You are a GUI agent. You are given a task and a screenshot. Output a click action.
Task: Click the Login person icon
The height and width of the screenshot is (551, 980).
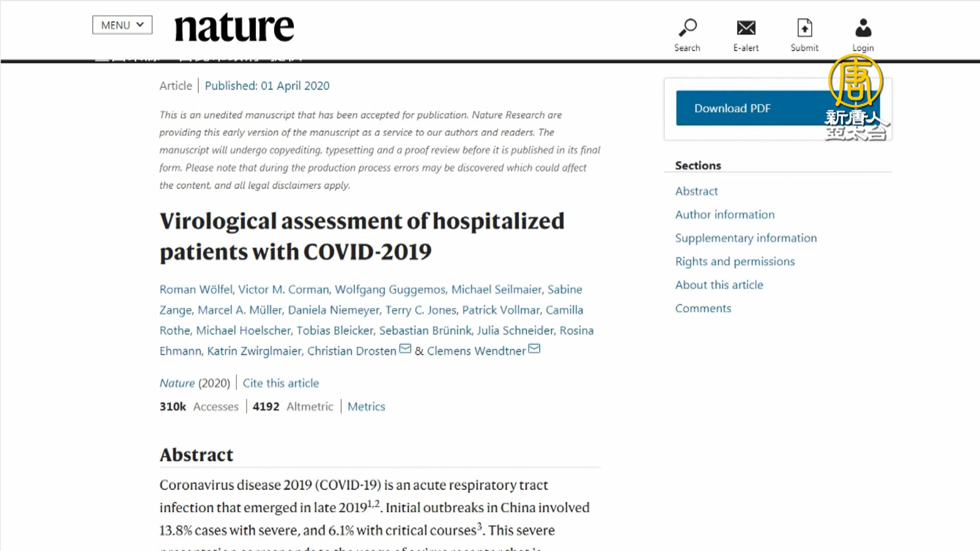click(863, 29)
